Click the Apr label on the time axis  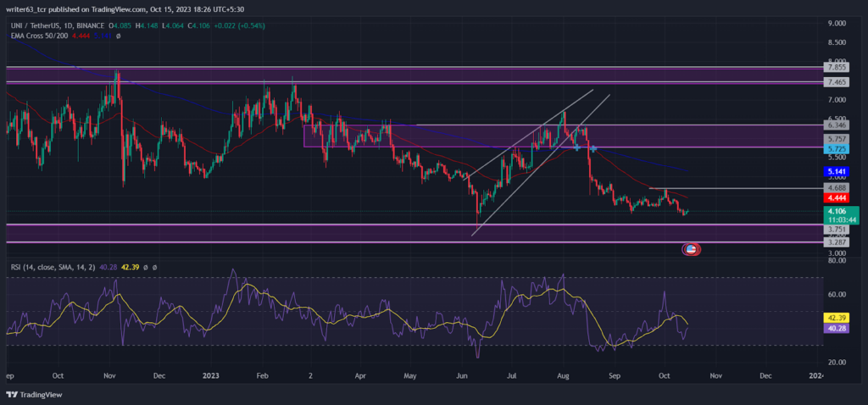[x=361, y=375]
